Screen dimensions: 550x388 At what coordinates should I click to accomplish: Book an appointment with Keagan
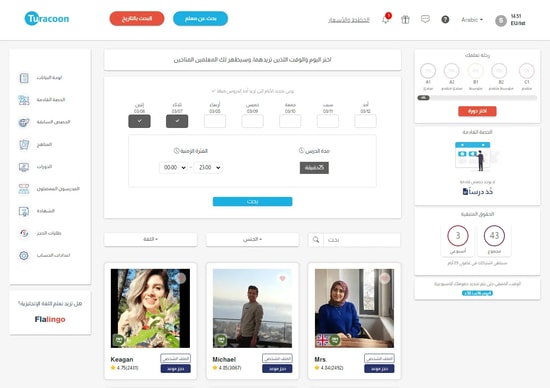(x=176, y=369)
